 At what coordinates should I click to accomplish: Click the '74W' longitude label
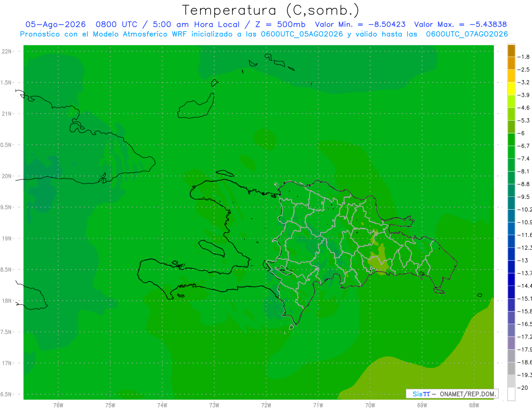162,405
